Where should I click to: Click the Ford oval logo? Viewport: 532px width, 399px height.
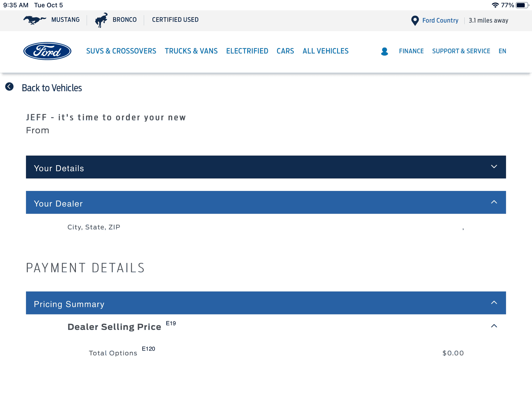point(47,51)
